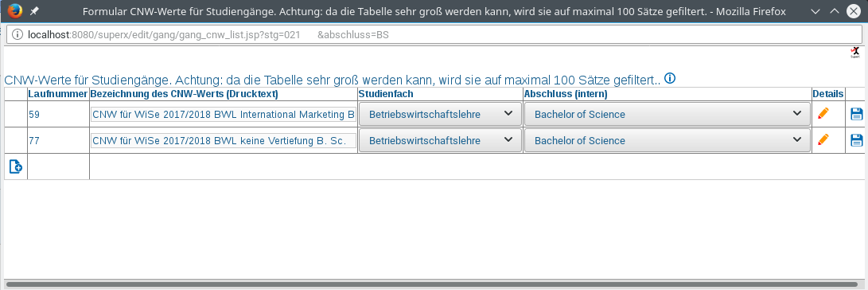Save row 59 with floppy icon
The width and height of the screenshot is (868, 290).
coord(856,114)
